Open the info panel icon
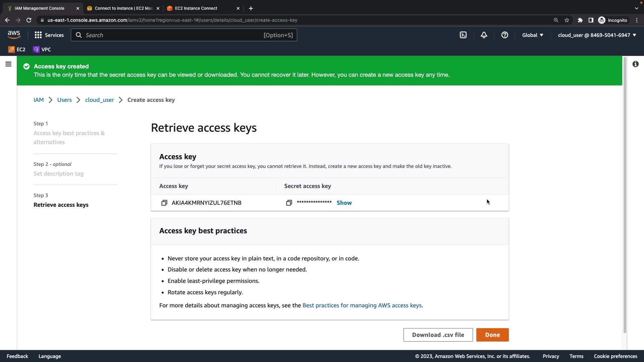This screenshot has height=362, width=644. point(635,64)
